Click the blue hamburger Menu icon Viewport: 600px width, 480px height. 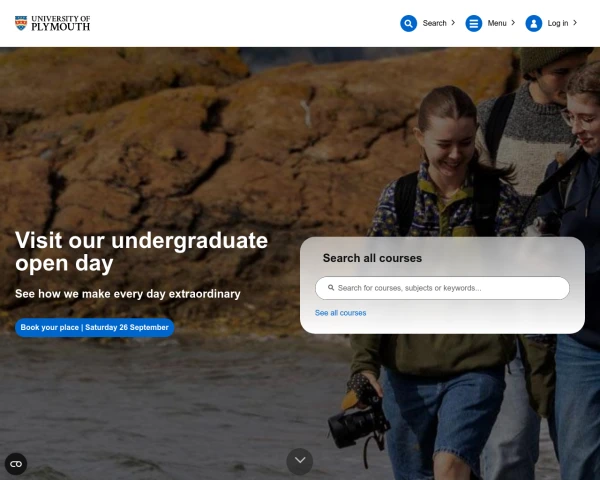473,23
